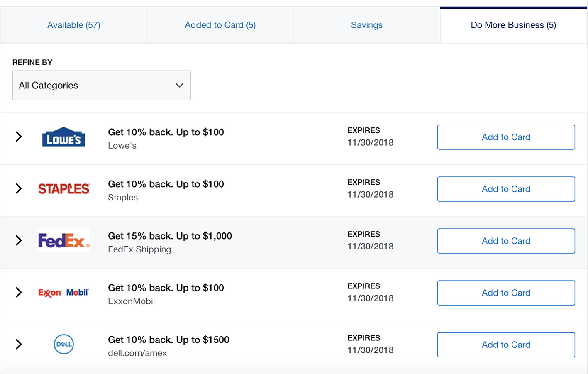The image size is (588, 374).
Task: Add the Lowe's offer to card
Action: [506, 137]
